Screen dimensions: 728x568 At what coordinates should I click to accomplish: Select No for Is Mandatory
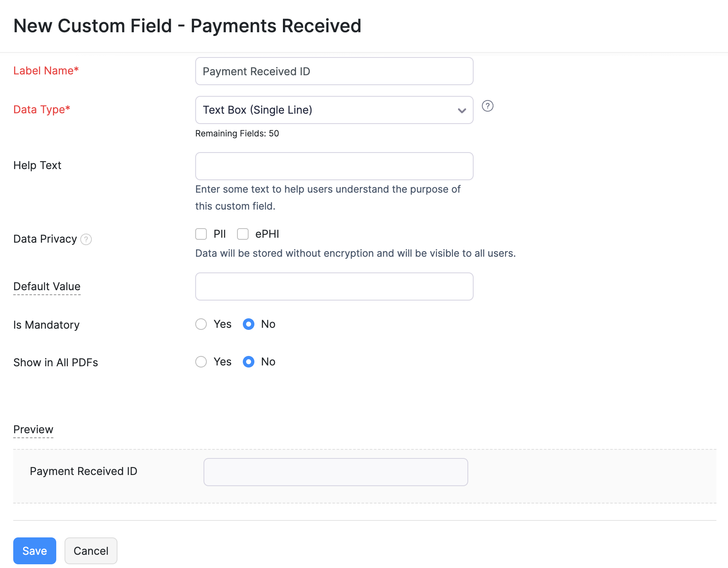(249, 324)
